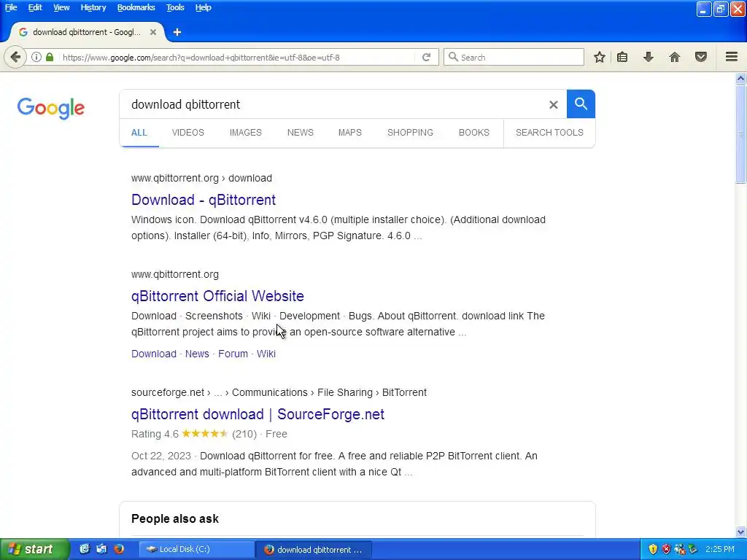Click www.qbittorrent.org › download breadcrumb text
This screenshot has height=560, width=747.
click(x=201, y=178)
